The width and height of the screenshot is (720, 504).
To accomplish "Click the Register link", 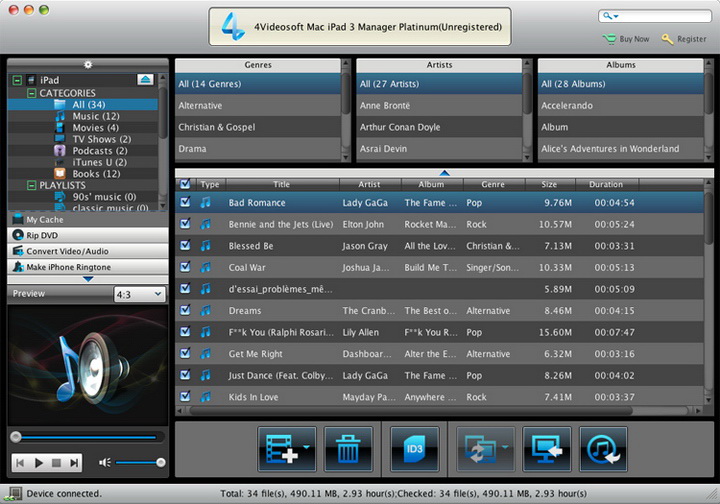I will (684, 39).
